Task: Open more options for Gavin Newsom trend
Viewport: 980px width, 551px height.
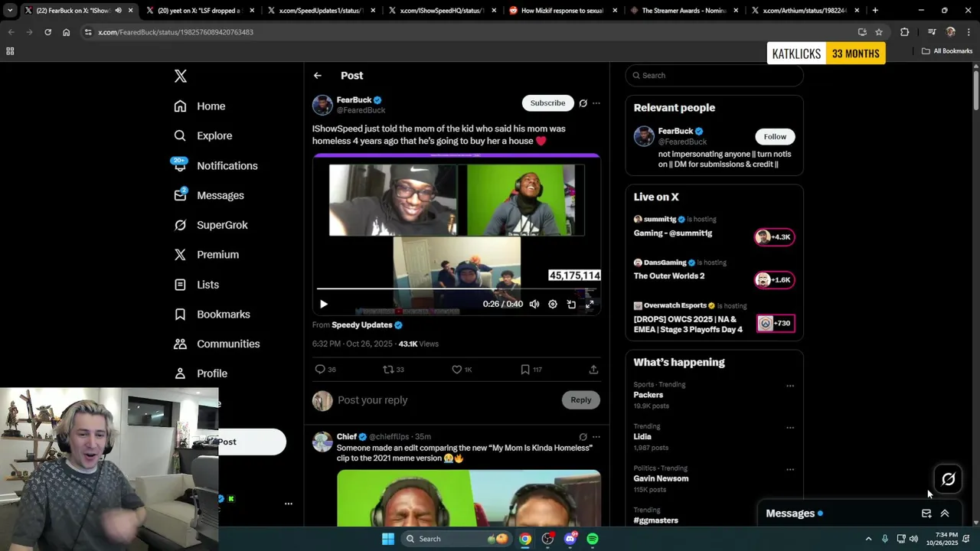Action: tap(790, 470)
